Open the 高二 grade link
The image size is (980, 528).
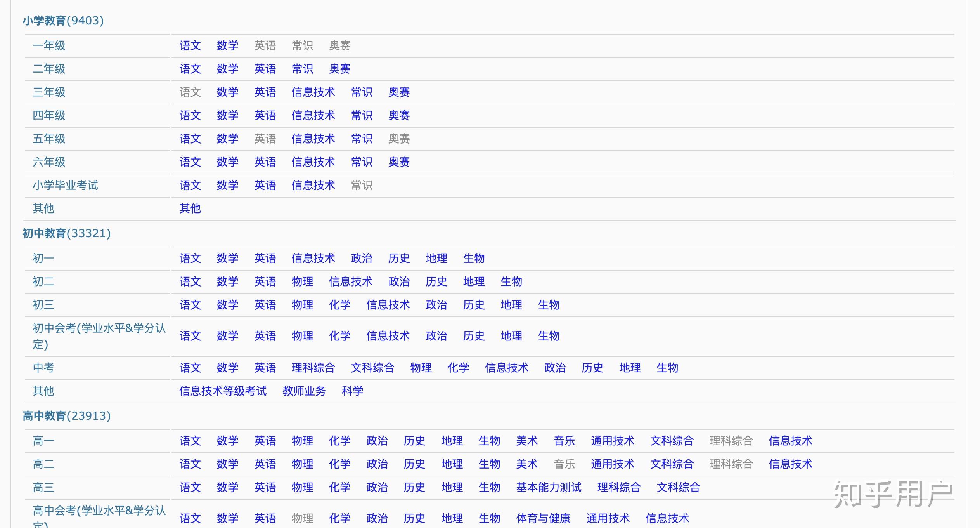[x=43, y=464]
